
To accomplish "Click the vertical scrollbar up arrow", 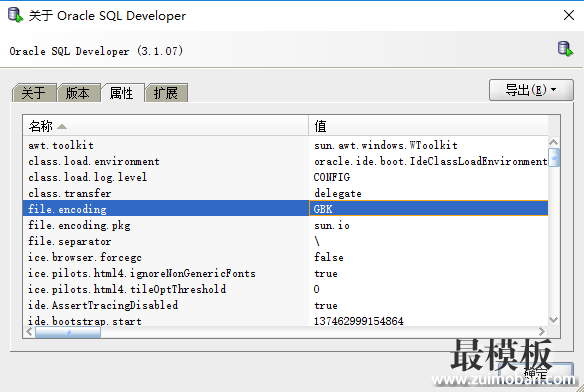I will [x=553, y=142].
